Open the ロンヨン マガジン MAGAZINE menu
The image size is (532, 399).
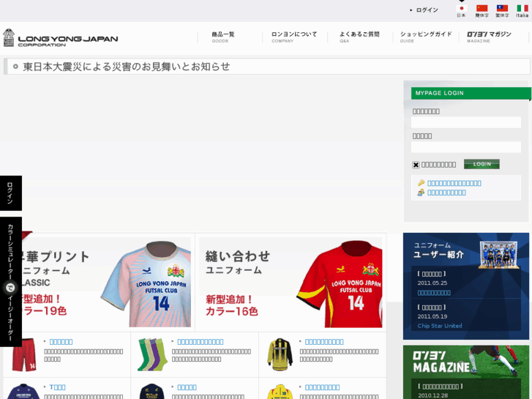point(489,37)
